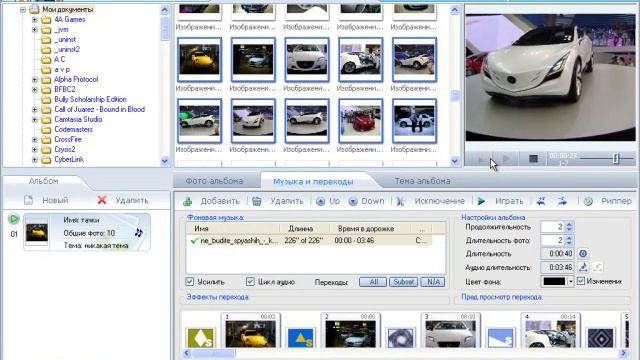Click the Длина column header
The image size is (640, 360).
pos(303,229)
